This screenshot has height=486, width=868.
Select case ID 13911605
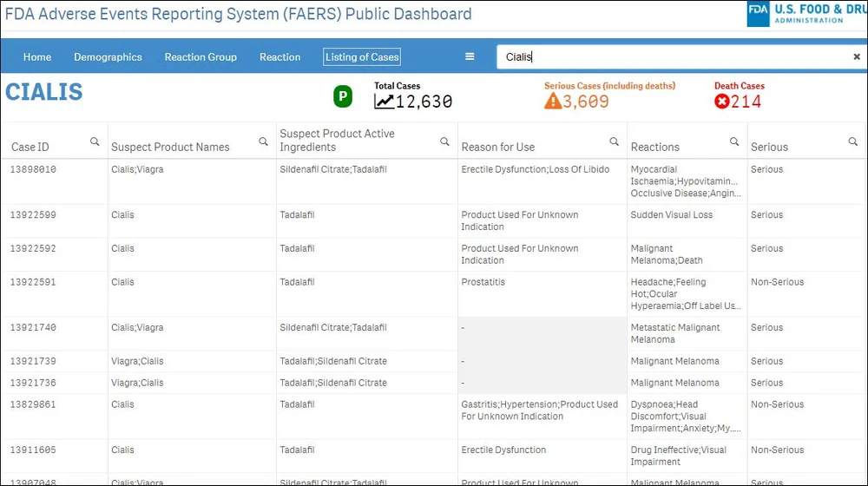33,450
